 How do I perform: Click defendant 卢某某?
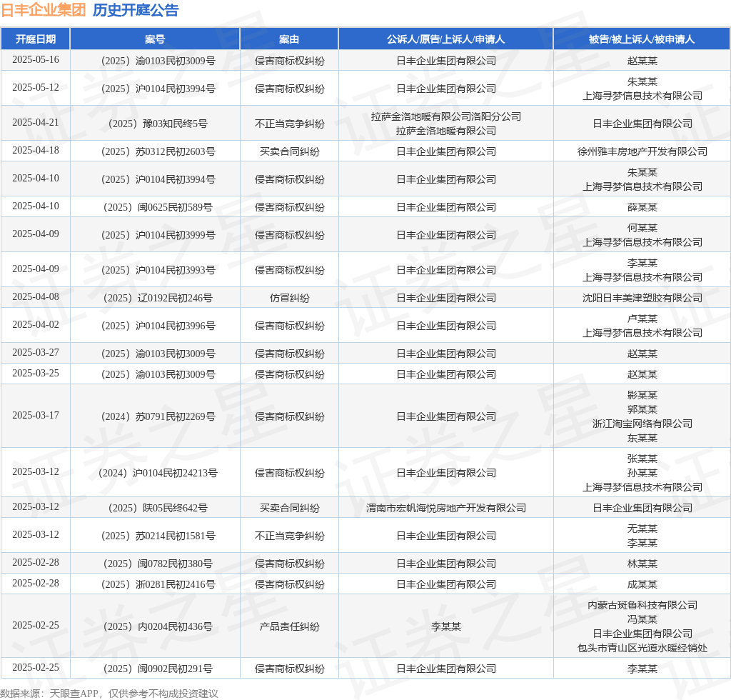(x=642, y=319)
